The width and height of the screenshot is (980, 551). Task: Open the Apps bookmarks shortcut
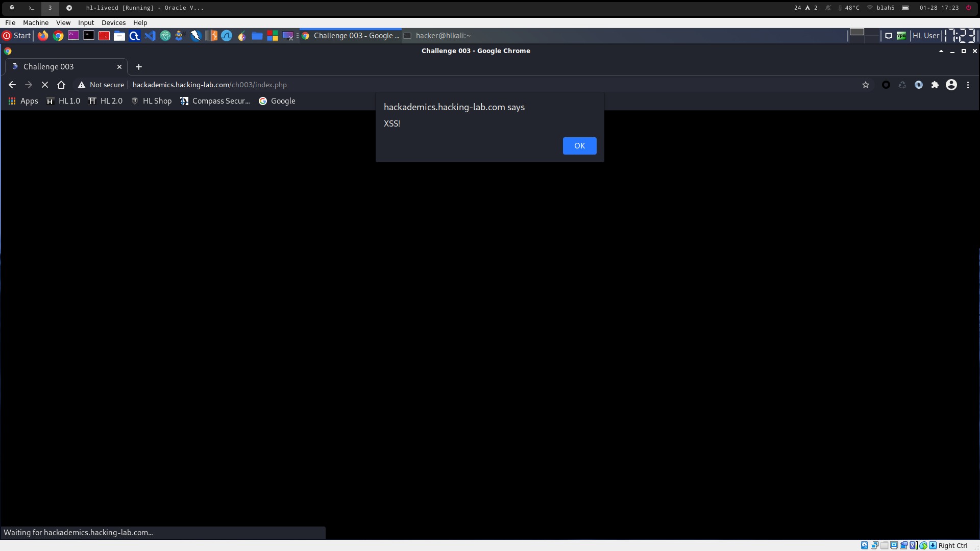point(23,101)
